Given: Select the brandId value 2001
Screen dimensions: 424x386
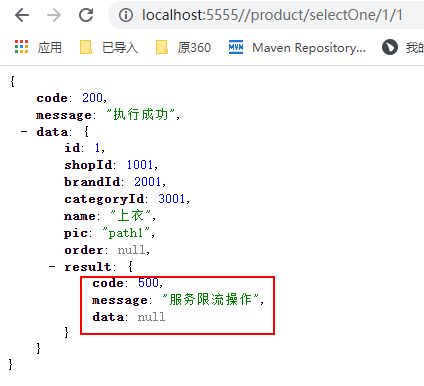Looking at the screenshot, I should pos(148,182).
